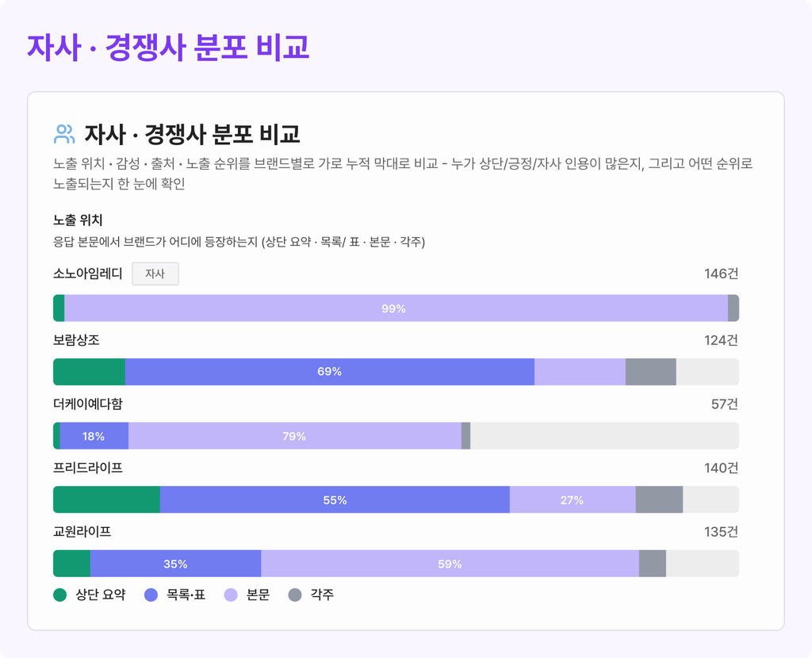The image size is (812, 658).
Task: Click the description starting with 응답 본문에서
Action: click(239, 242)
